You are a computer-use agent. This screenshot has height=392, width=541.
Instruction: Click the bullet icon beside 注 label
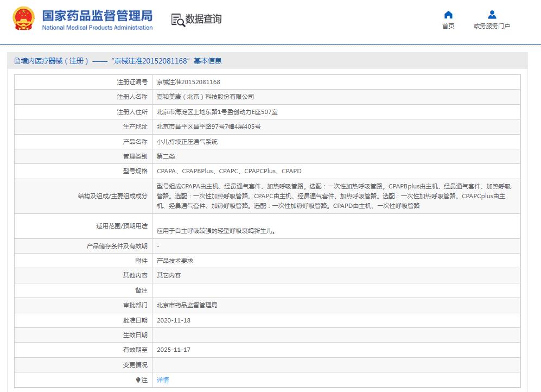pyautogui.click(x=138, y=380)
